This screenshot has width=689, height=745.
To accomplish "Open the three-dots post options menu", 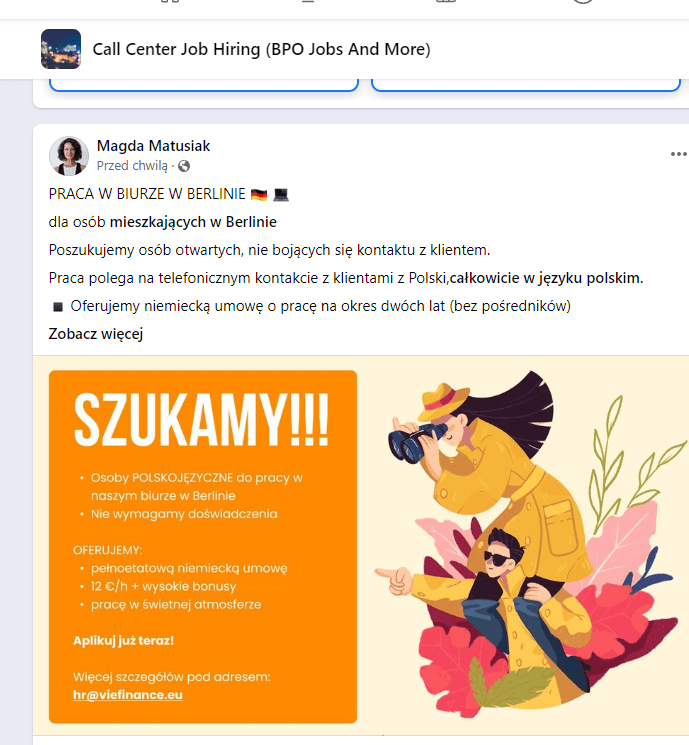I will 679,154.
